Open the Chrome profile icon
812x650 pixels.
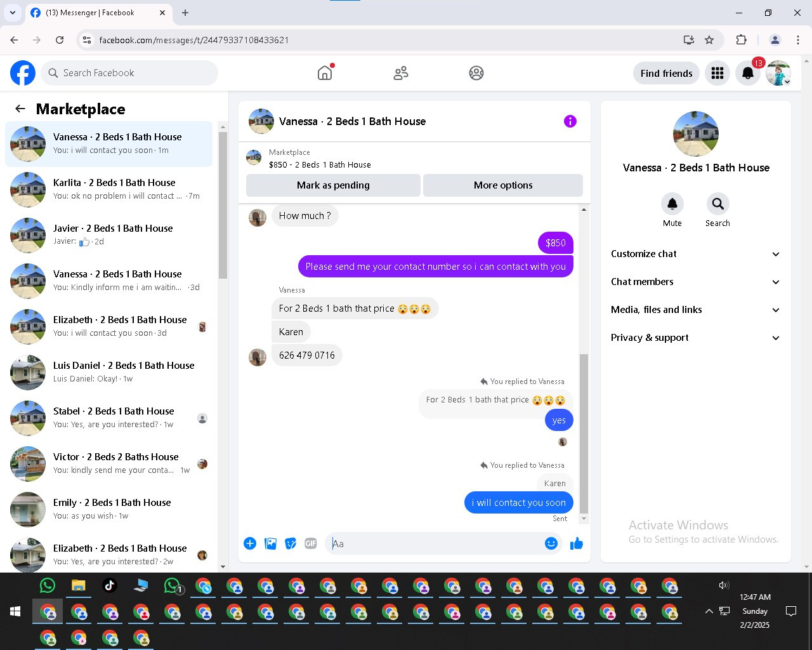(x=775, y=40)
